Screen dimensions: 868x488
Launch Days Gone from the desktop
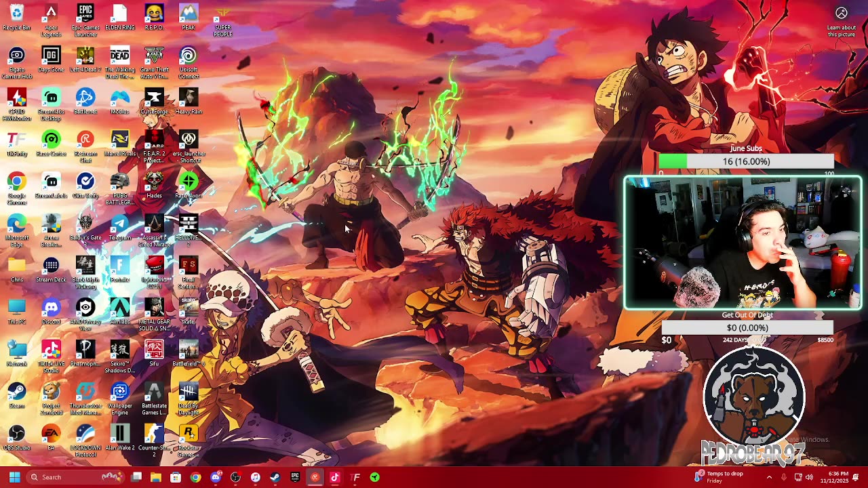(x=51, y=60)
